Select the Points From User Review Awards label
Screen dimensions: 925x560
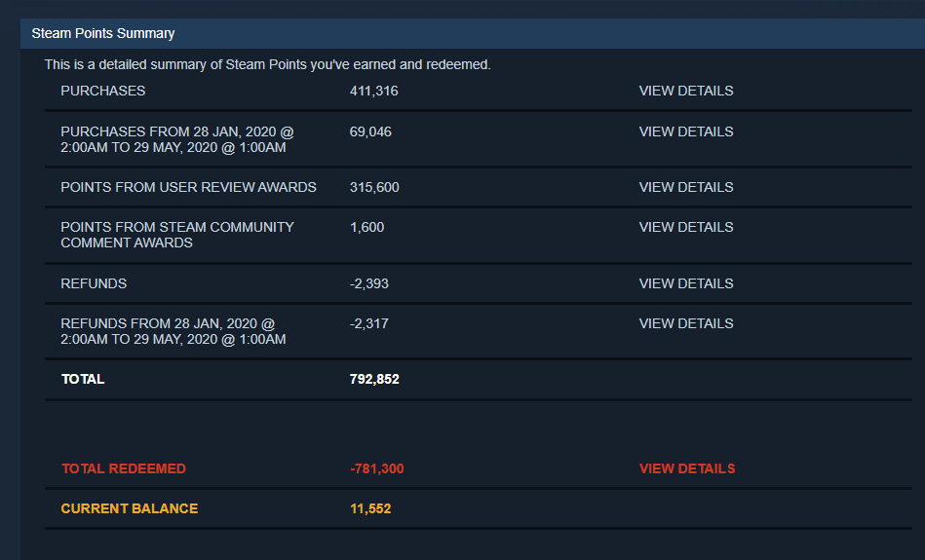tap(188, 187)
